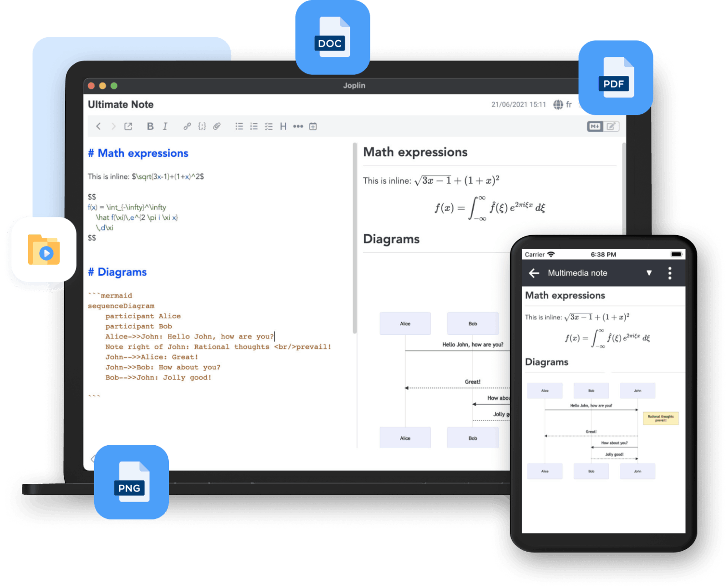Insert date time with calendar plus icon

point(313,126)
